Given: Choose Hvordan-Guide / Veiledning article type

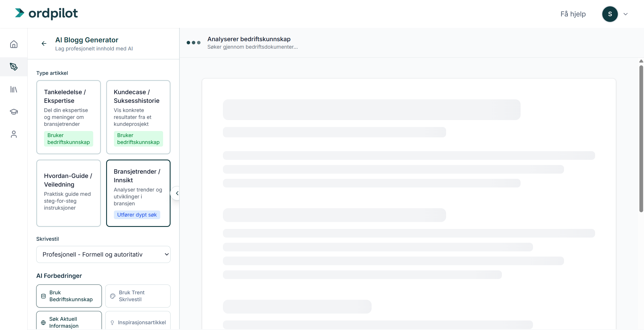Looking at the screenshot, I should tap(68, 193).
